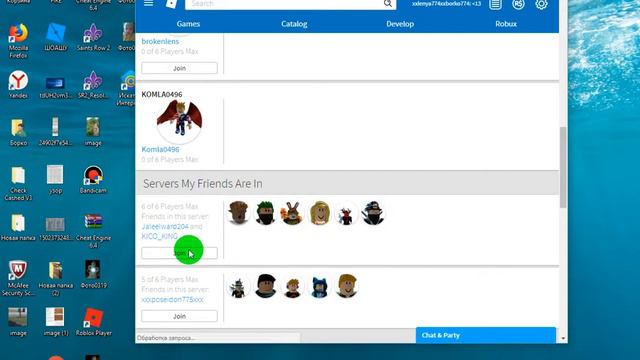Click the magnifier icon in search box
This screenshot has height=360, width=640.
(x=388, y=4)
